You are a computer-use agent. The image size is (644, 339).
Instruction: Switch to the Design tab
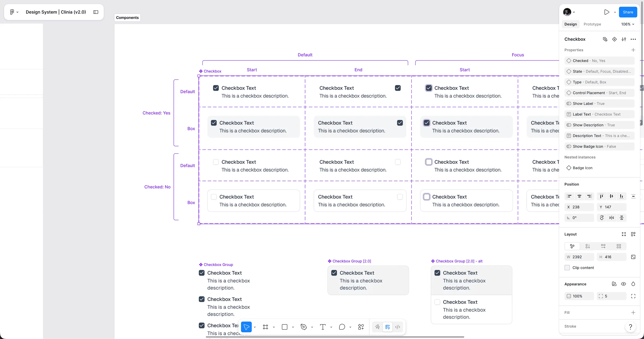pos(570,24)
